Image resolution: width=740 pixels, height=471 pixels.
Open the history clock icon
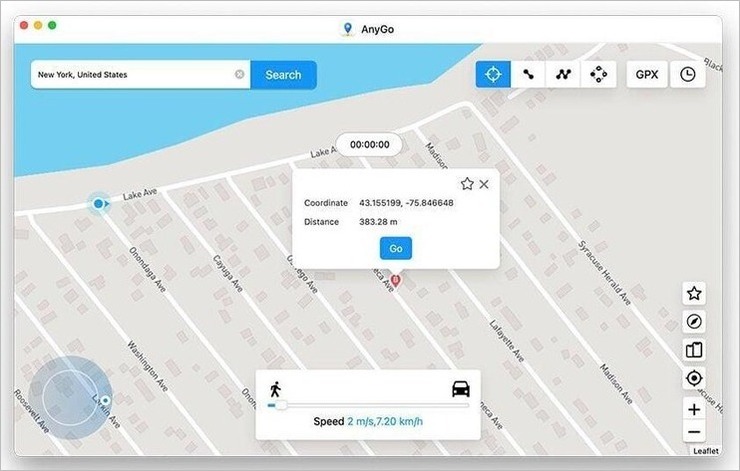pos(688,75)
